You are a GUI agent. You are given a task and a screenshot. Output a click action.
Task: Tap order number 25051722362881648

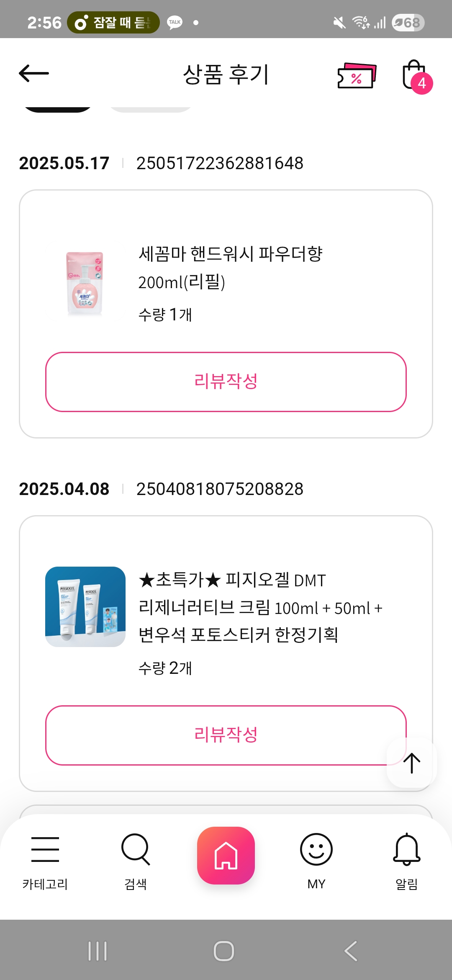220,163
